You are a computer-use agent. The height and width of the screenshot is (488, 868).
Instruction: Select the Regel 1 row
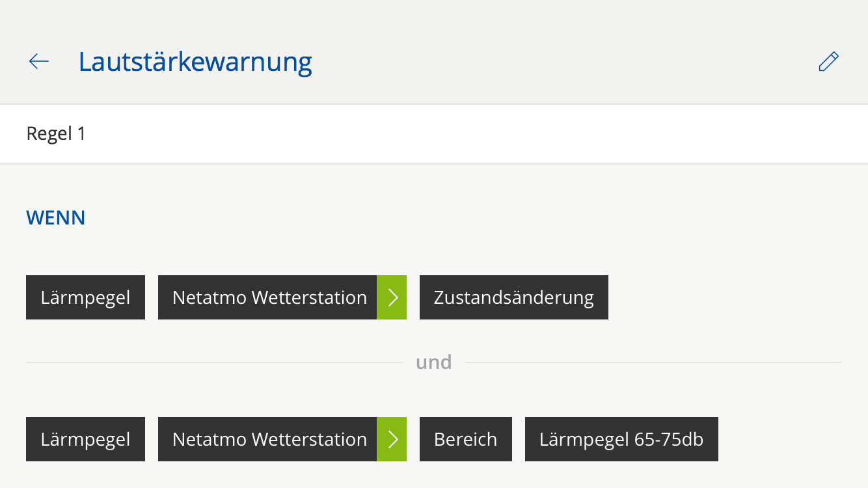click(56, 134)
